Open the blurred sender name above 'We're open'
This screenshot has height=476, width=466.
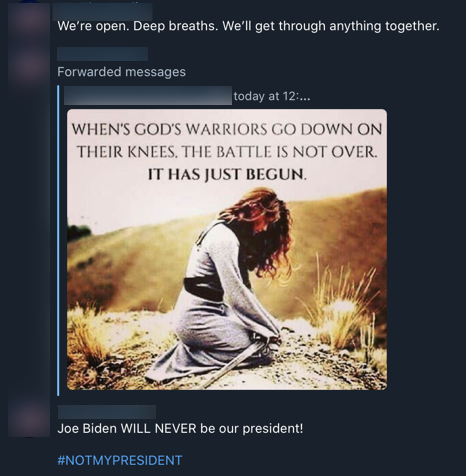tap(102, 12)
